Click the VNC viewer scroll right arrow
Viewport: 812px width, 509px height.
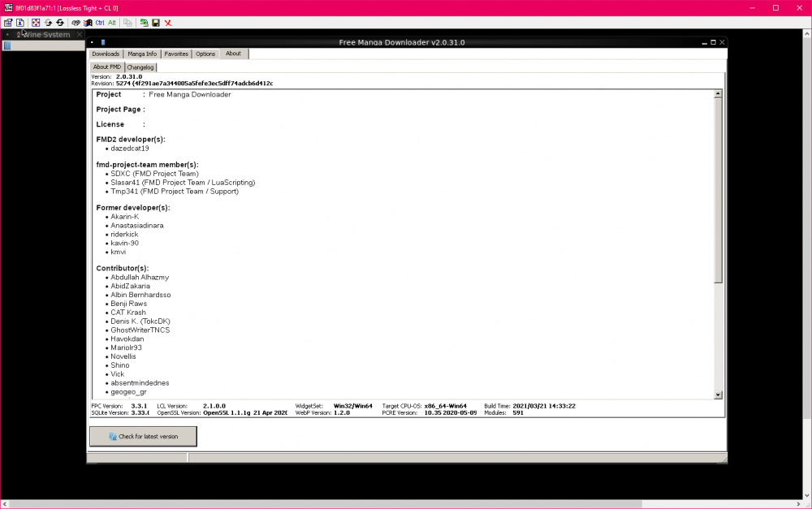pyautogui.click(x=798, y=504)
